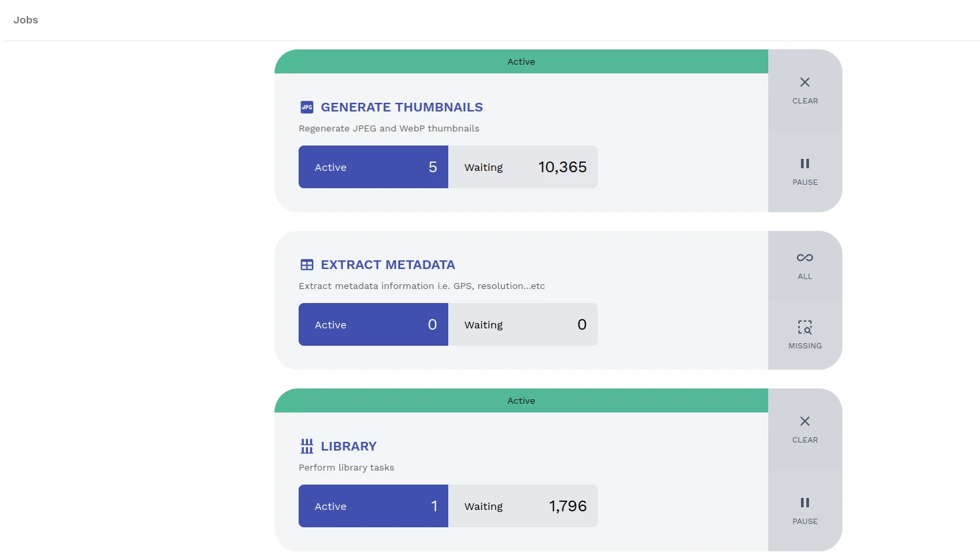Click the green Active banner above Library

(x=521, y=400)
